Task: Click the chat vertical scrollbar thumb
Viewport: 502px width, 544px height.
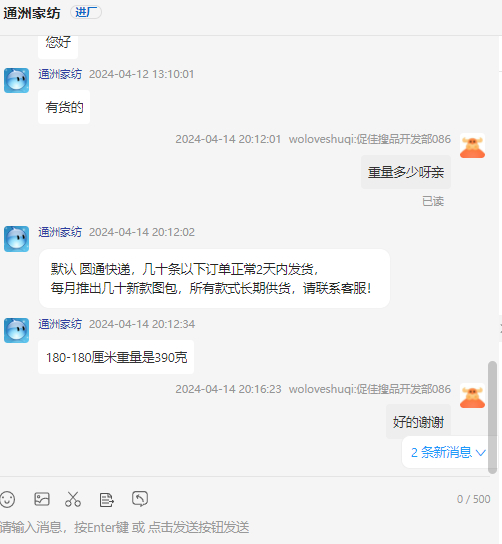Action: pos(492,417)
